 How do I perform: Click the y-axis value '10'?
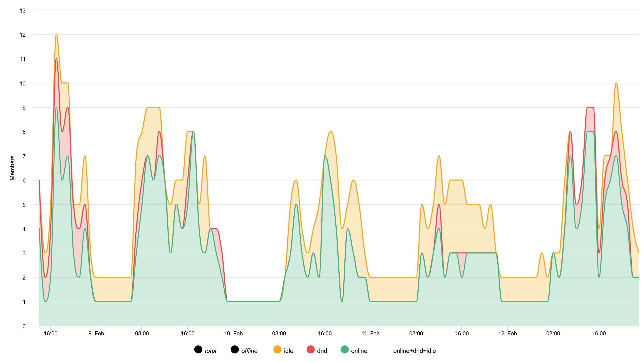[x=23, y=84]
